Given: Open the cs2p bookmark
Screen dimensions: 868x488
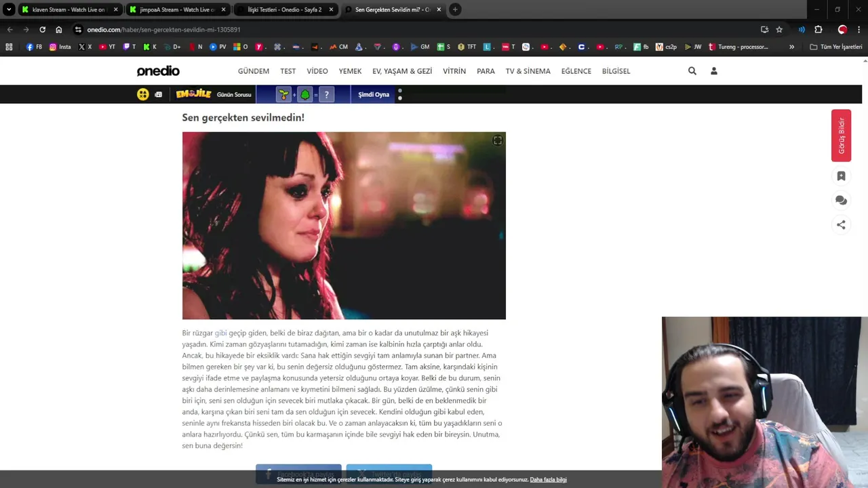Looking at the screenshot, I should point(666,47).
